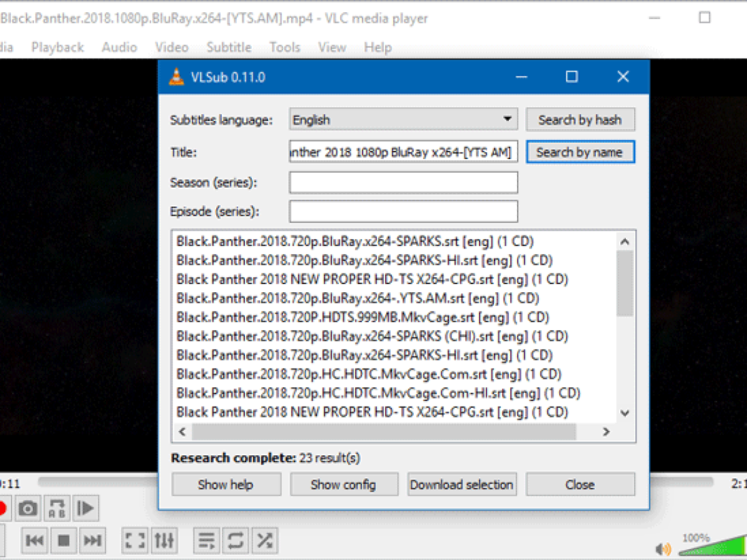
Task: Select HC.HDTC.MkvCage.Com-HI.srt result
Action: pyautogui.click(x=378, y=393)
